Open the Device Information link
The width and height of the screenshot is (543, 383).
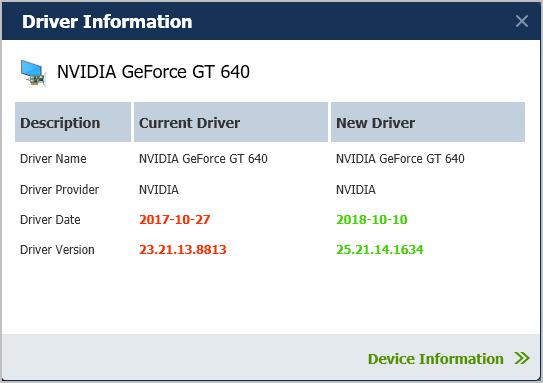pyautogui.click(x=435, y=359)
